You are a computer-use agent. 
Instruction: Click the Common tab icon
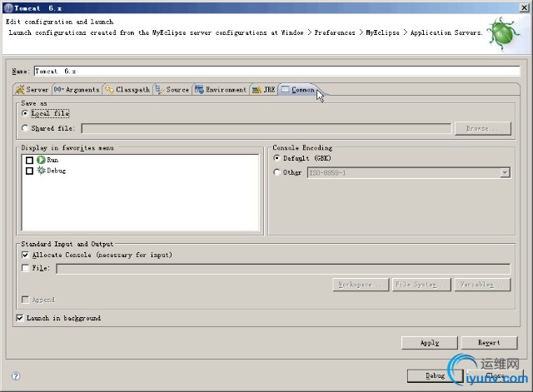click(285, 89)
